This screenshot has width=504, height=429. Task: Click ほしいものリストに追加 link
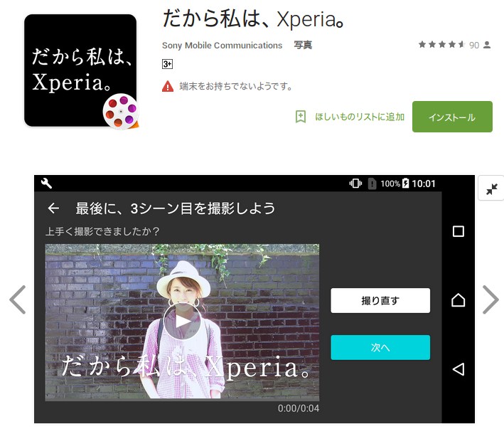360,117
